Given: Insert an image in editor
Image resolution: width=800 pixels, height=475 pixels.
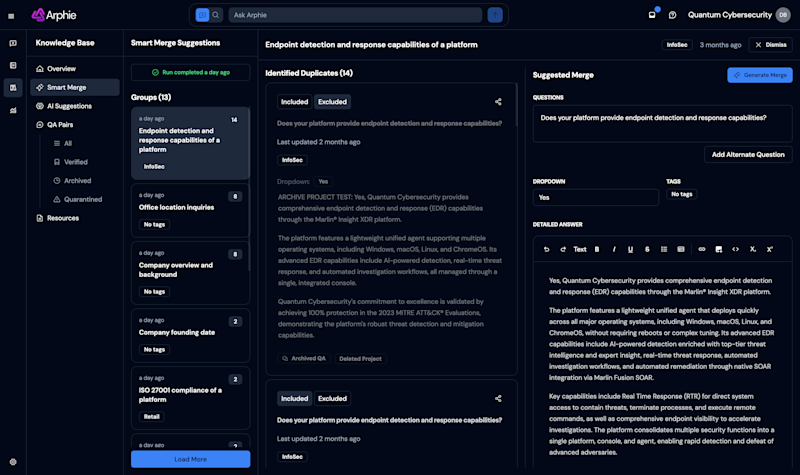Looking at the screenshot, I should [x=719, y=249].
